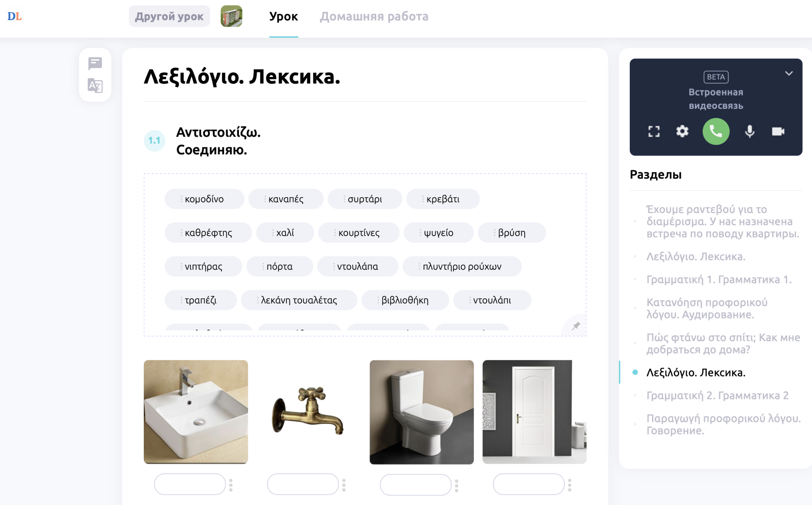Click the translate icon in sidebar

(x=95, y=86)
